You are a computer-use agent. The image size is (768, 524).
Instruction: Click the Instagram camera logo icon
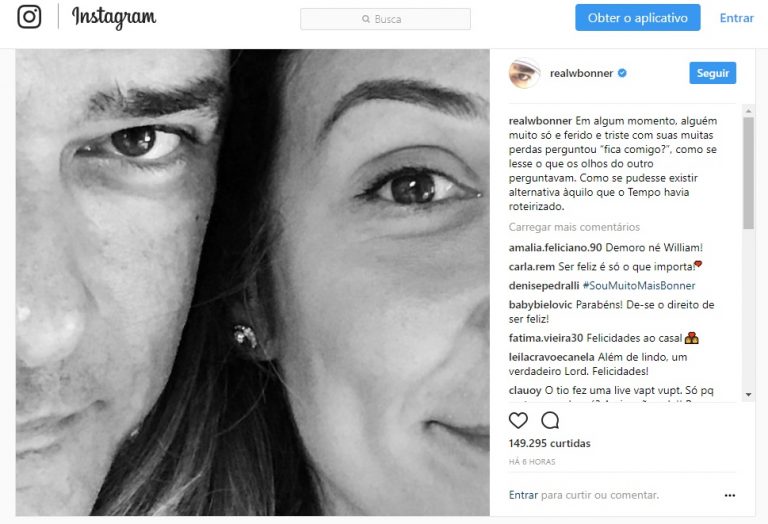coord(29,17)
